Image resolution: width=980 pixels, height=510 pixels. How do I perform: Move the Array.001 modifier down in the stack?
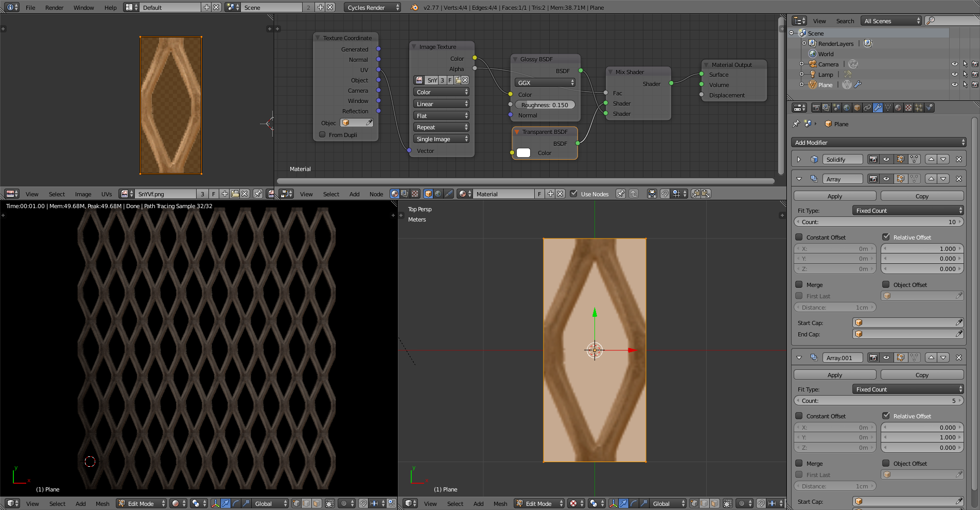click(943, 358)
